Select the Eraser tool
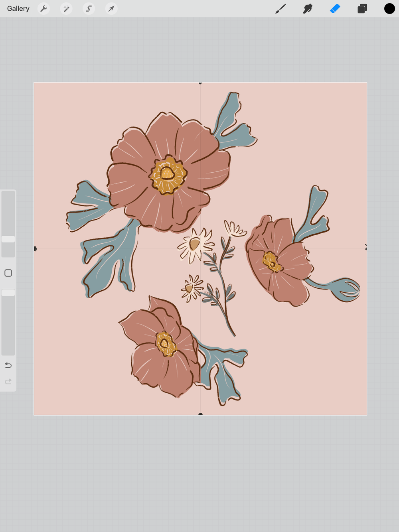This screenshot has width=399, height=532. click(335, 8)
